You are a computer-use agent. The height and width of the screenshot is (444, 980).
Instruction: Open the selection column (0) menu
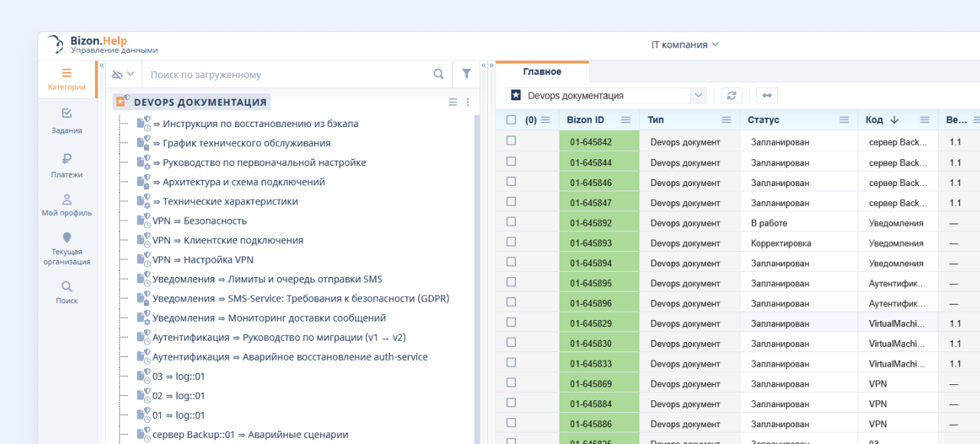click(x=545, y=119)
